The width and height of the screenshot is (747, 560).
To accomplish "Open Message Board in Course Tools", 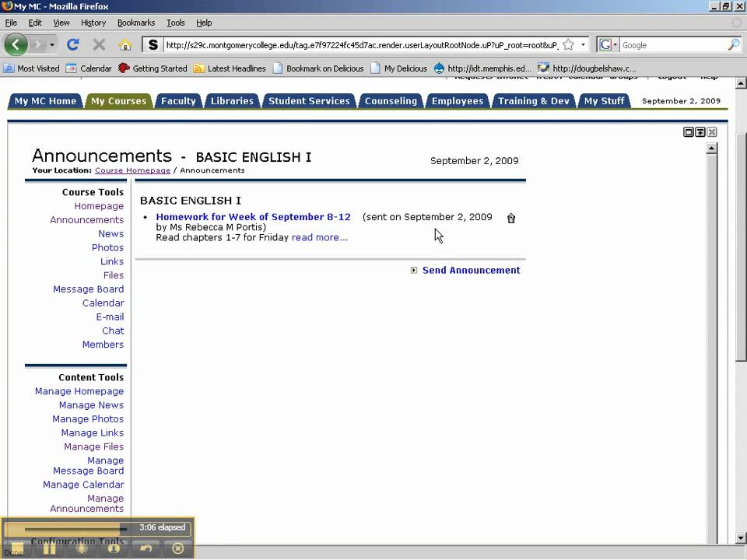I will [x=88, y=289].
